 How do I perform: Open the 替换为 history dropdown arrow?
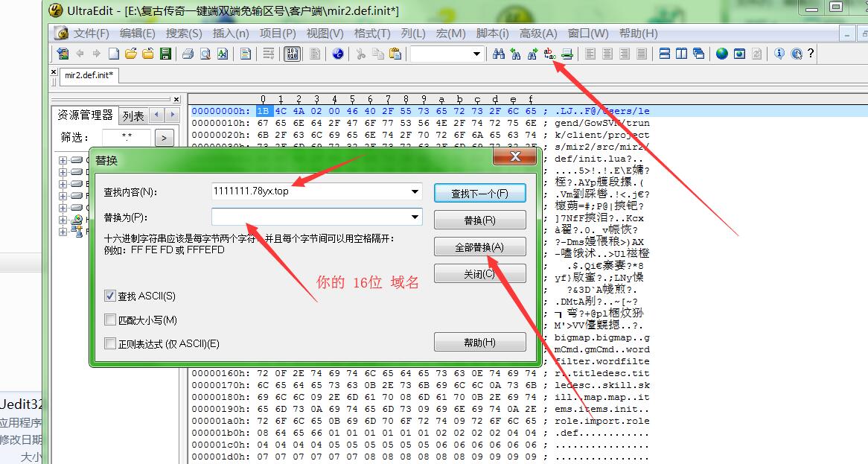[x=415, y=217]
